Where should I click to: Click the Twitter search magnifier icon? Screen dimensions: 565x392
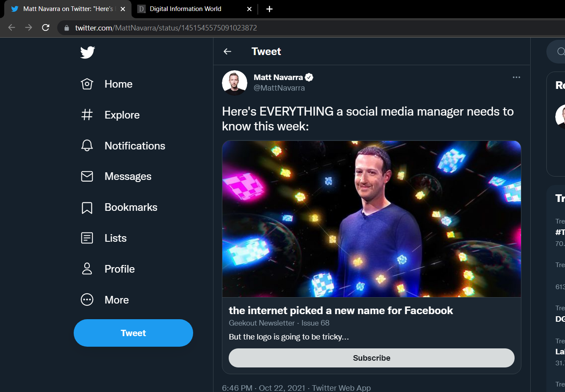point(561,52)
